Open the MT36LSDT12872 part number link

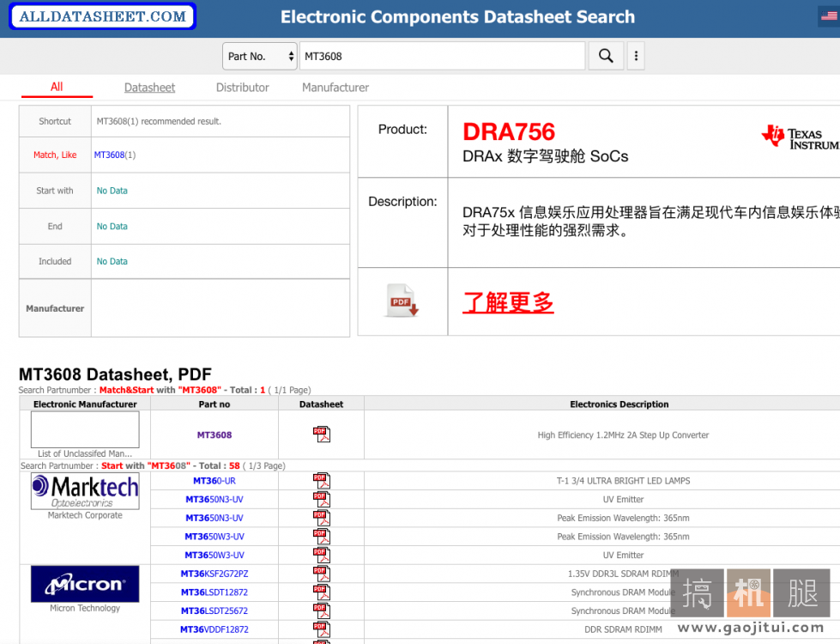(215, 592)
